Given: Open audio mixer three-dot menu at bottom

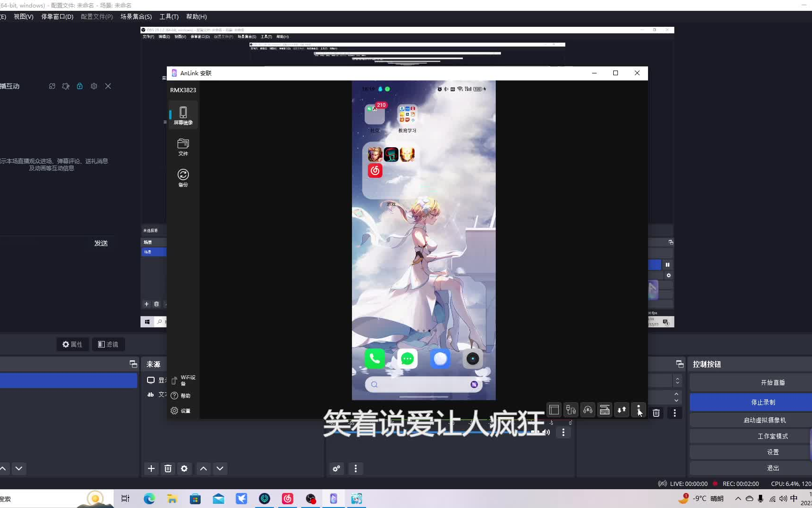Looking at the screenshot, I should pos(356,468).
